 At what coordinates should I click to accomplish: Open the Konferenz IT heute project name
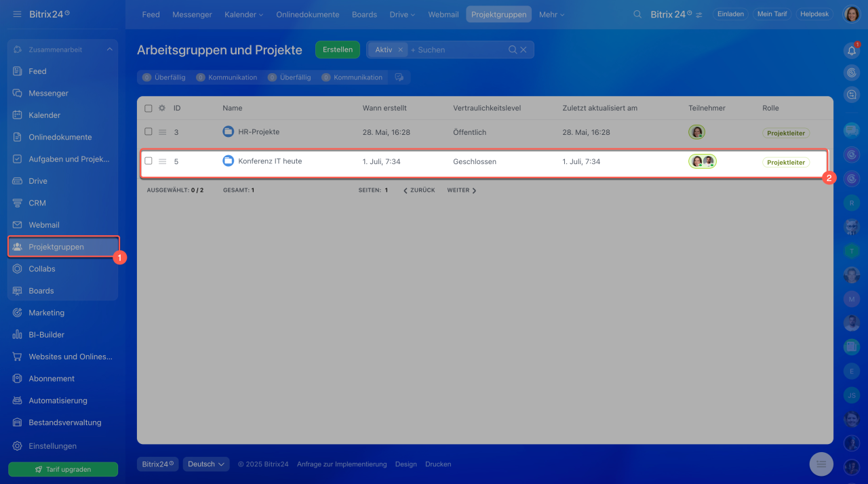270,161
